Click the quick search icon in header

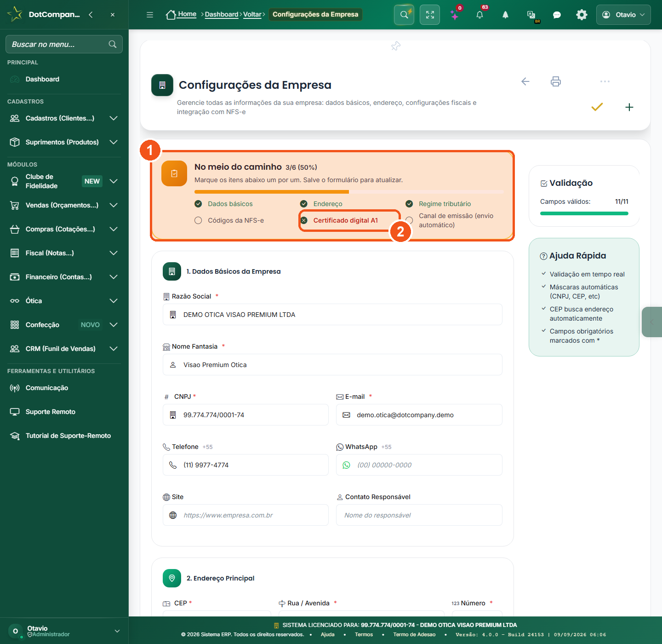point(404,15)
